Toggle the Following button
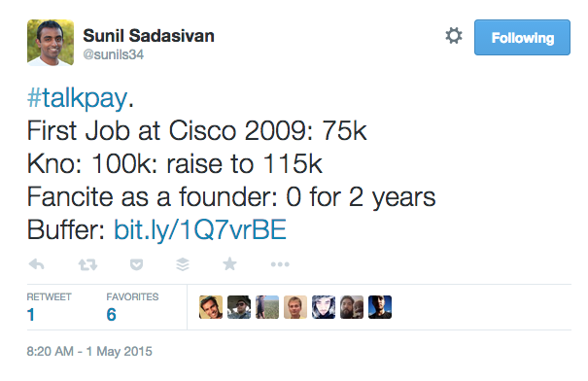This screenshot has height=381, width=588. (522, 38)
